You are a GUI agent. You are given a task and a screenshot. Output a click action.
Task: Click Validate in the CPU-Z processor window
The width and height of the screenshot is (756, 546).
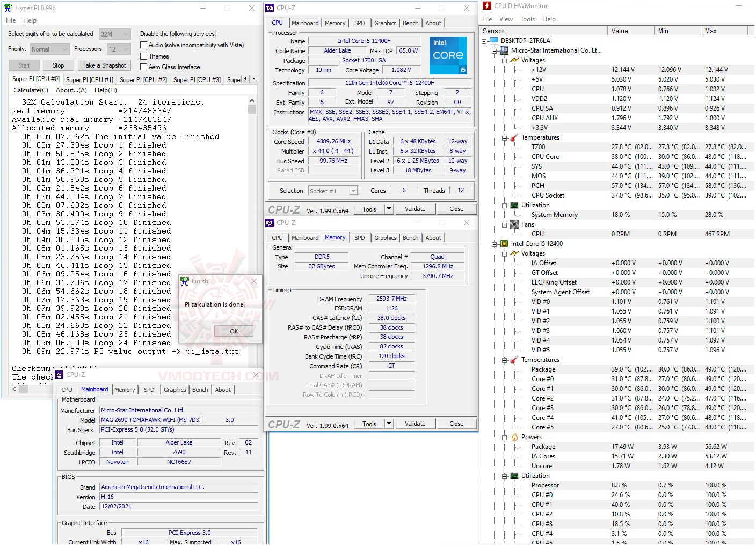[x=415, y=209]
